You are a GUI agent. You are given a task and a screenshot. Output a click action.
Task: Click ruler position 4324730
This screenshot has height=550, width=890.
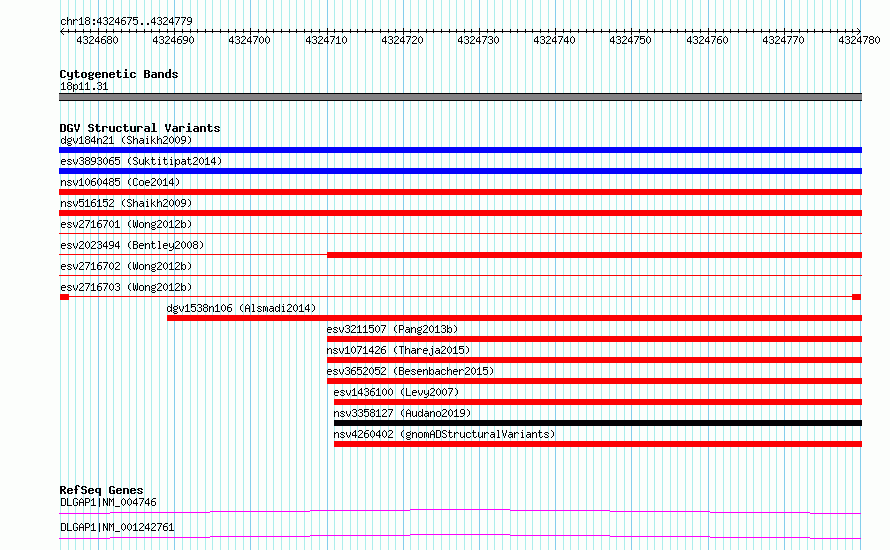[x=478, y=40]
